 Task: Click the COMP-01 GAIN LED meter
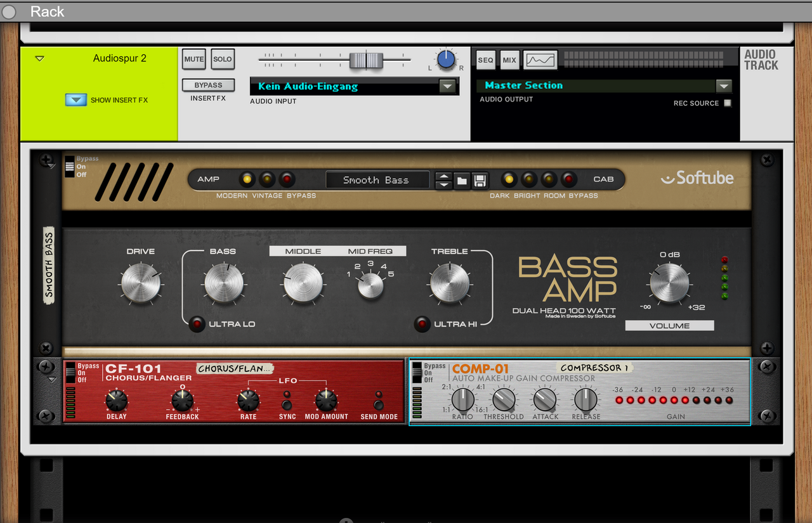click(674, 400)
